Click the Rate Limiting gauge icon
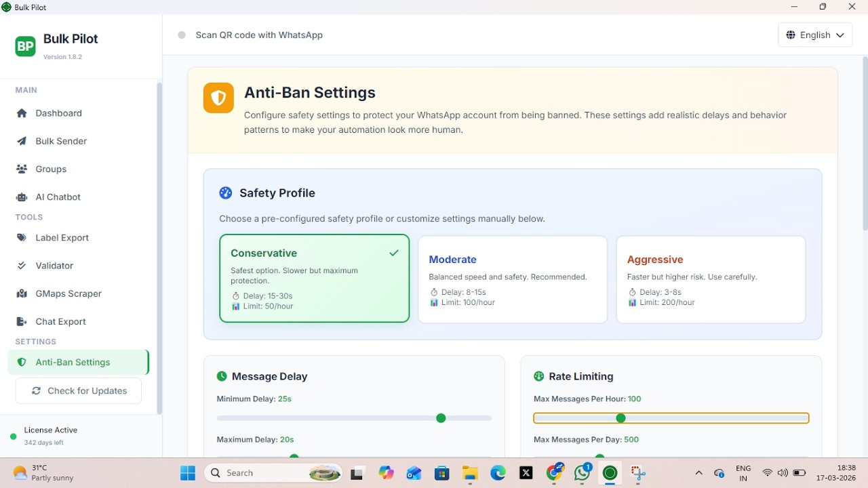This screenshot has width=868, height=488. (x=539, y=376)
